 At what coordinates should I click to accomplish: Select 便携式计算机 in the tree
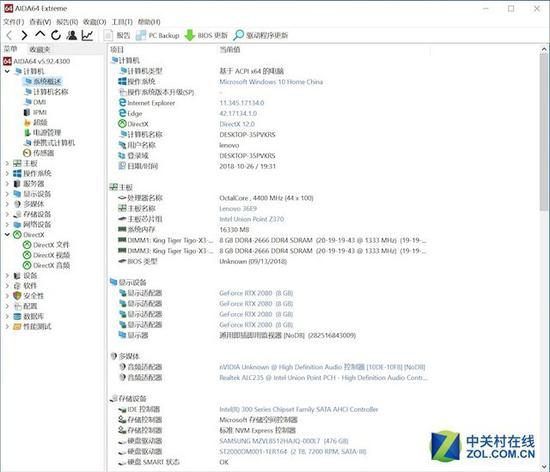[x=49, y=143]
